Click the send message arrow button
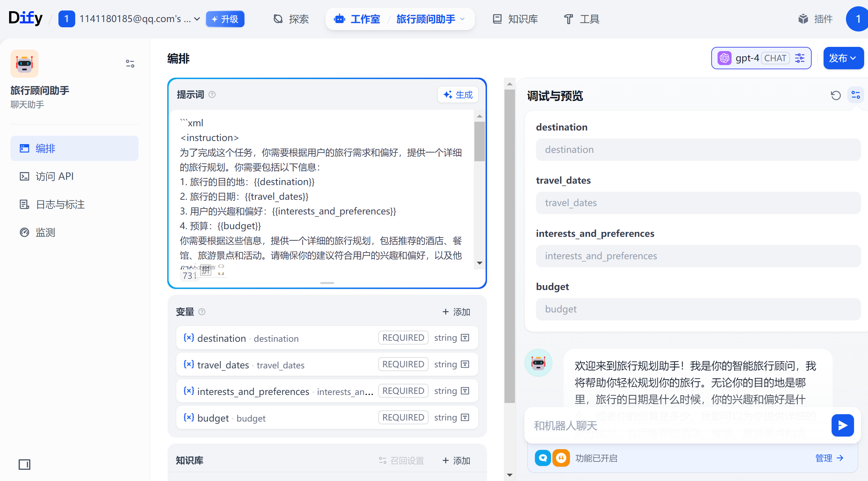 (x=842, y=425)
